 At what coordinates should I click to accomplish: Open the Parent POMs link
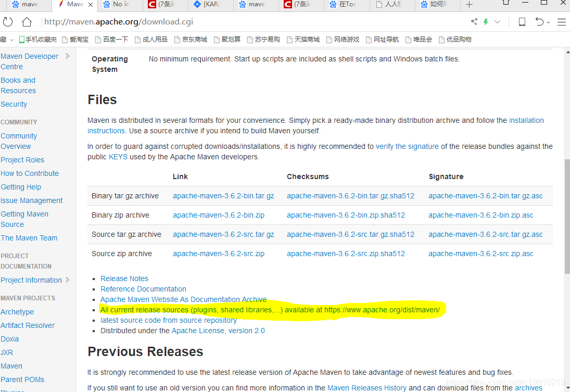(22, 380)
